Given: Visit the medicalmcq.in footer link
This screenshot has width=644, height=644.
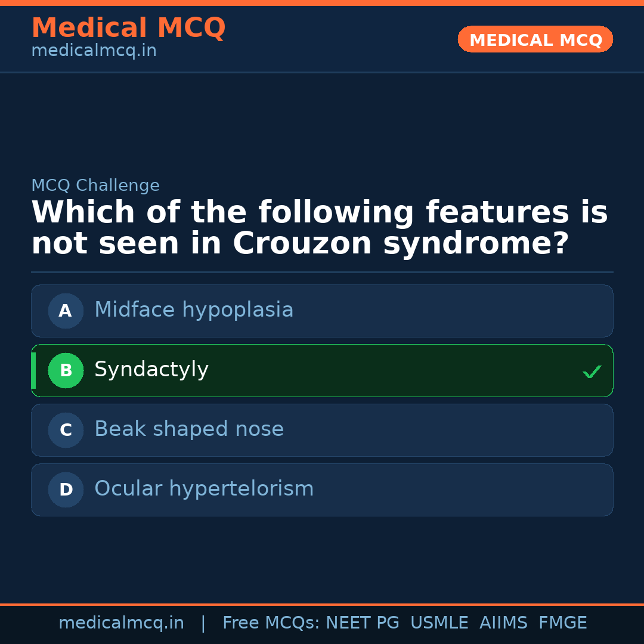Looking at the screenshot, I should click(122, 623).
